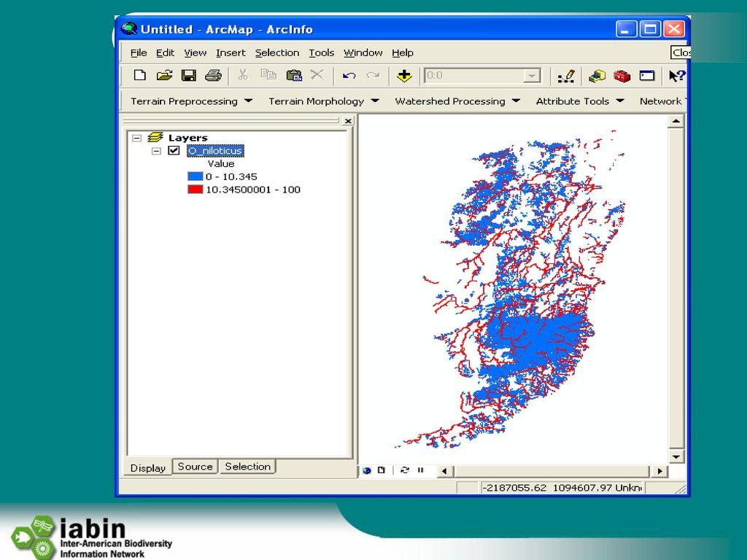Open a map with the Open folder icon
The height and width of the screenshot is (560, 747).
pyautogui.click(x=164, y=75)
